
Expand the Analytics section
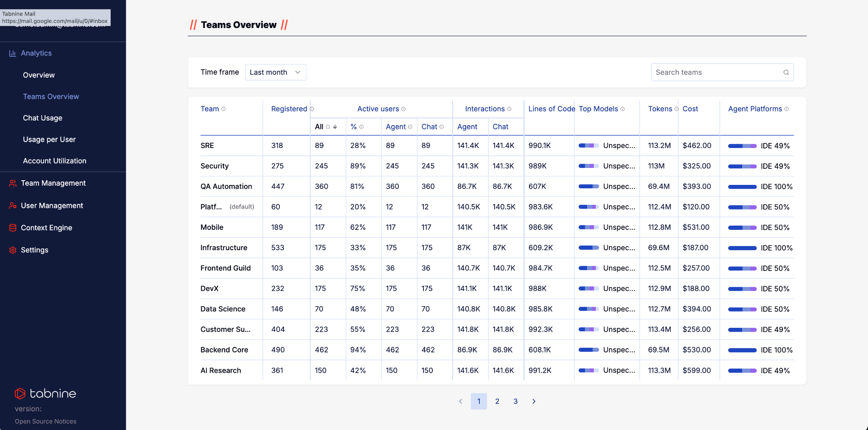click(36, 53)
